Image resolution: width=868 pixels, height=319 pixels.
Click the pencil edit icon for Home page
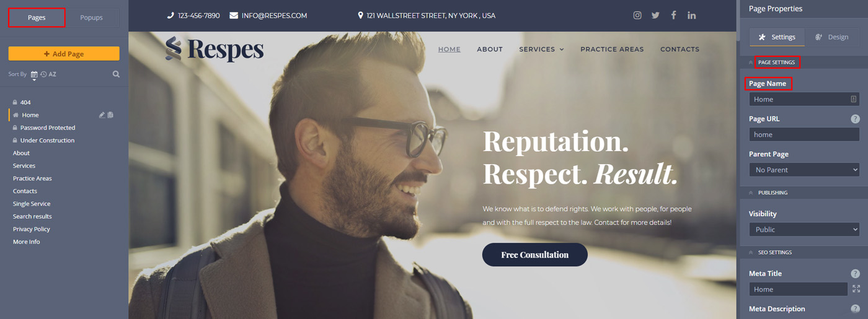102,115
